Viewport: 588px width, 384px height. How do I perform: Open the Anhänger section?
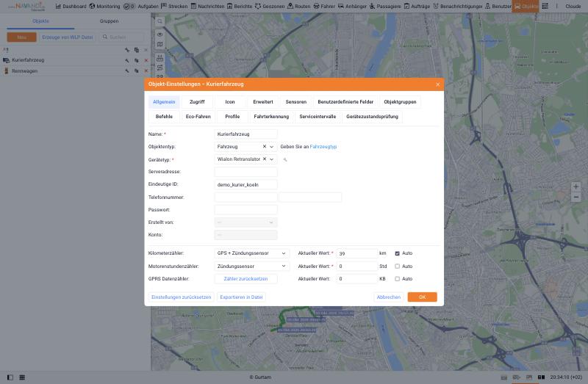coord(352,7)
